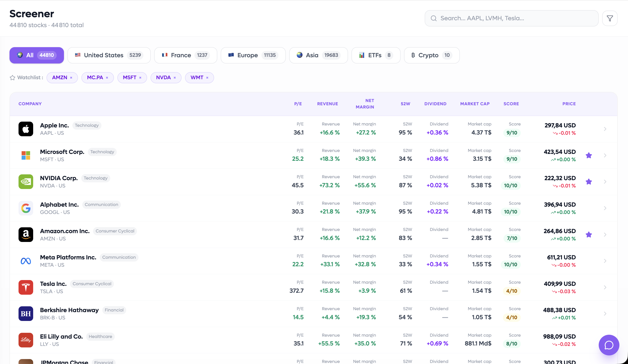Unstar Microsoft Corp. from watchlist
This screenshot has height=364, width=628.
(x=589, y=155)
